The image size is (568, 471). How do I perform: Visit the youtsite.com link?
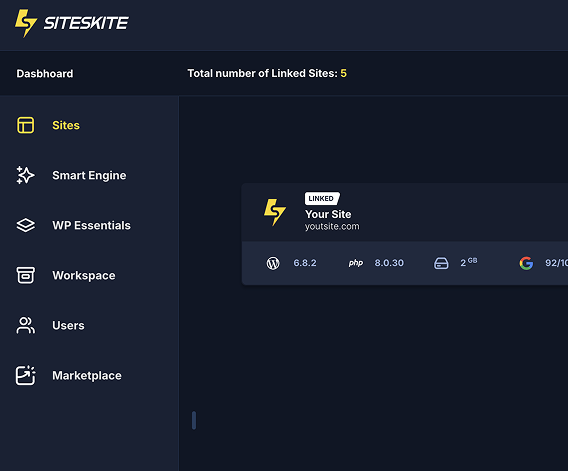pos(332,226)
